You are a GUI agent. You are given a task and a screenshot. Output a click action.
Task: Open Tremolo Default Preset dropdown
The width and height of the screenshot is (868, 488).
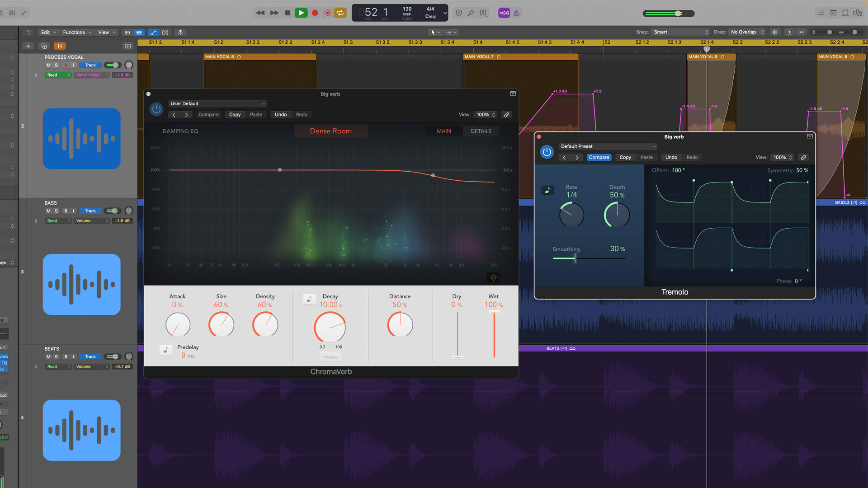(608, 146)
